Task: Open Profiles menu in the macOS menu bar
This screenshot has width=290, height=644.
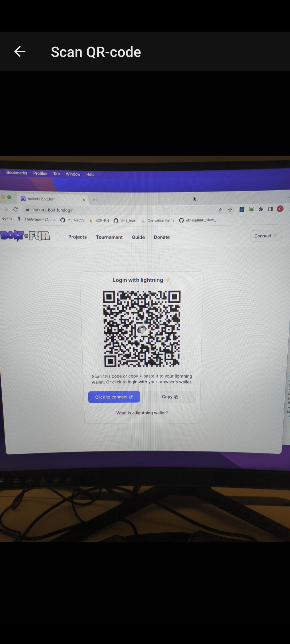Action: click(40, 173)
